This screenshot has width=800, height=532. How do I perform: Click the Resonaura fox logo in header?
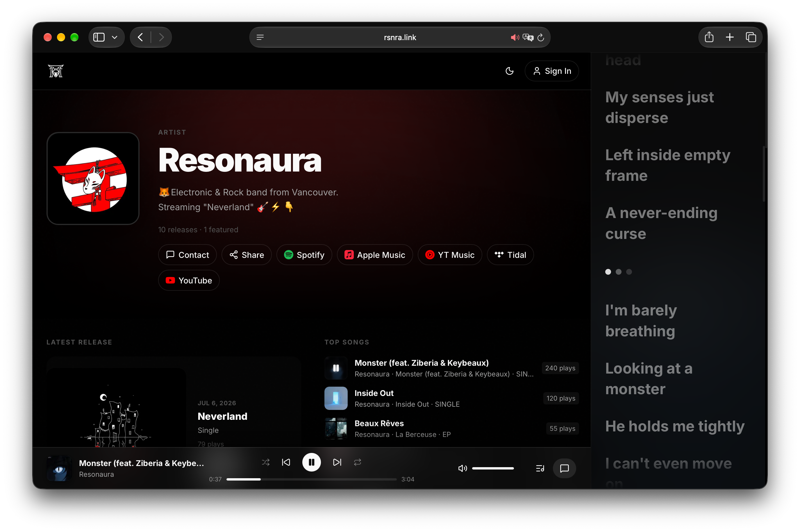pyautogui.click(x=56, y=71)
